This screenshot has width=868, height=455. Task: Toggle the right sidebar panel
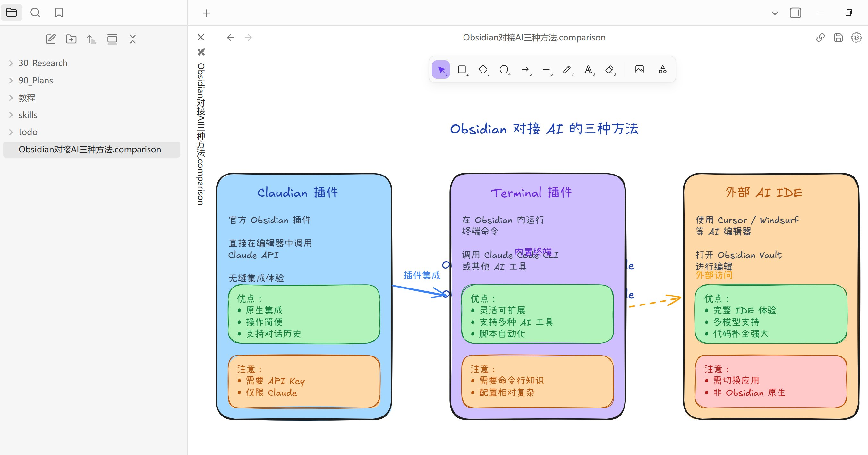tap(795, 13)
